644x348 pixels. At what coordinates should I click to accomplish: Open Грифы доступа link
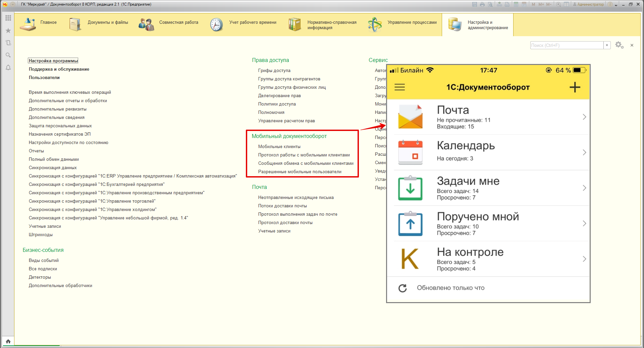[274, 70]
